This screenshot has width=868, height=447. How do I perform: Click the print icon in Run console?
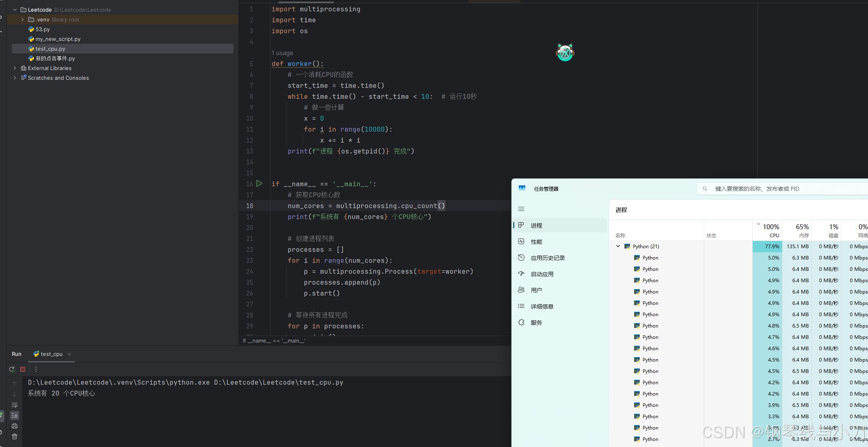click(x=15, y=426)
